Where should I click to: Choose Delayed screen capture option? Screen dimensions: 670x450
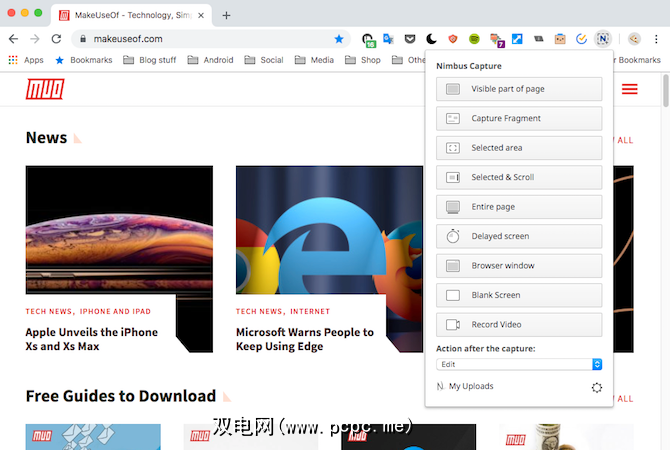519,236
